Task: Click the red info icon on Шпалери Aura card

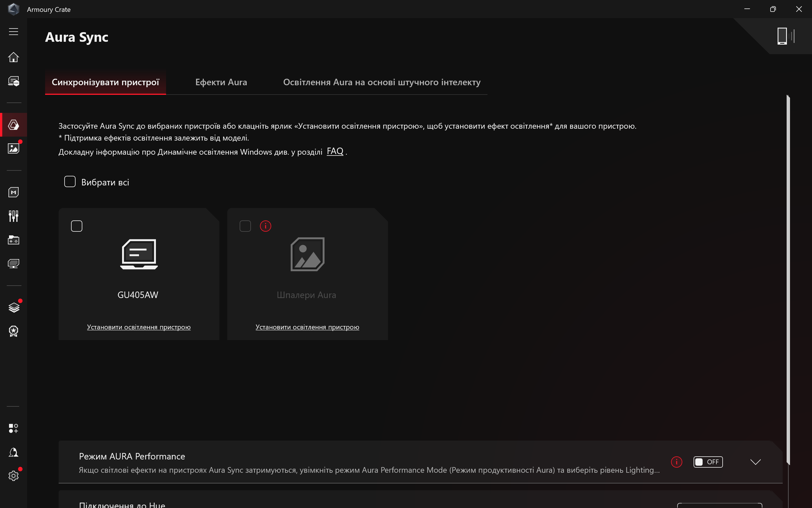Action: click(265, 226)
